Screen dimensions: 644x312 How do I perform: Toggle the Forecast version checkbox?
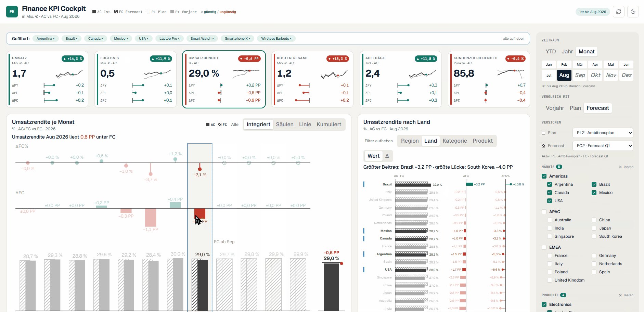pos(543,146)
